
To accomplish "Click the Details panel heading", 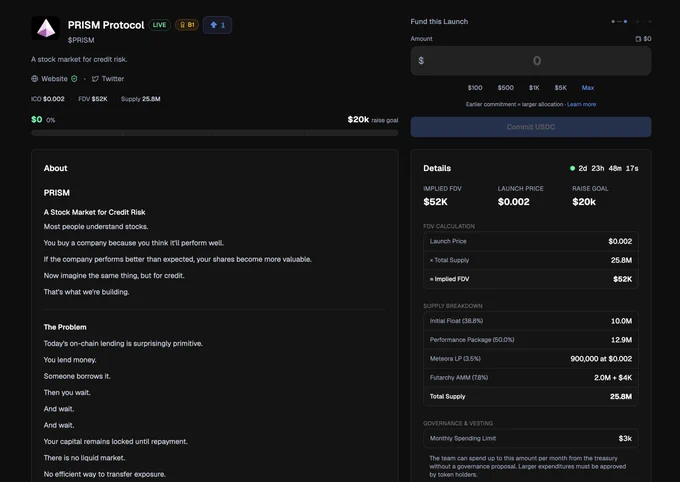I will (437, 168).
